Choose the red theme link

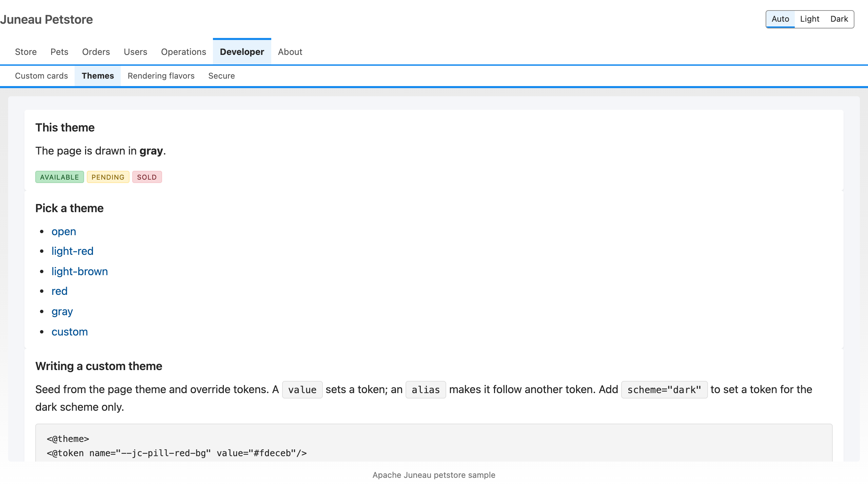tap(59, 291)
